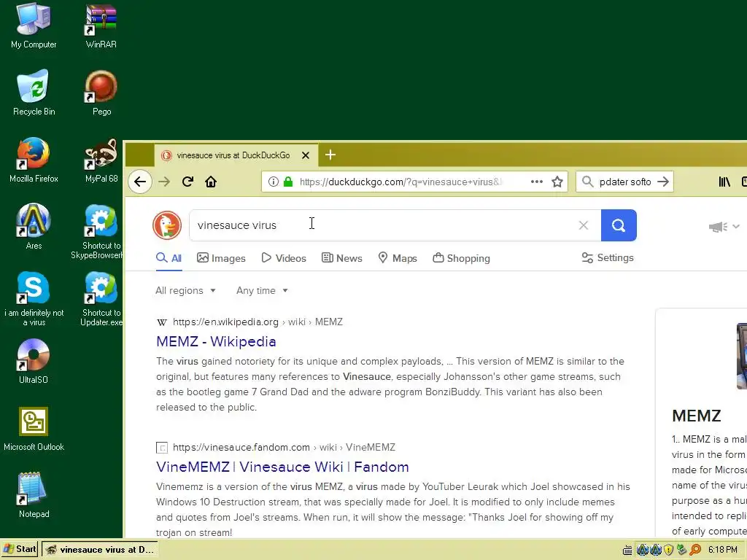This screenshot has height=560, width=747.
Task: Close the vinesauce virus browser tab
Action: pyautogui.click(x=306, y=155)
